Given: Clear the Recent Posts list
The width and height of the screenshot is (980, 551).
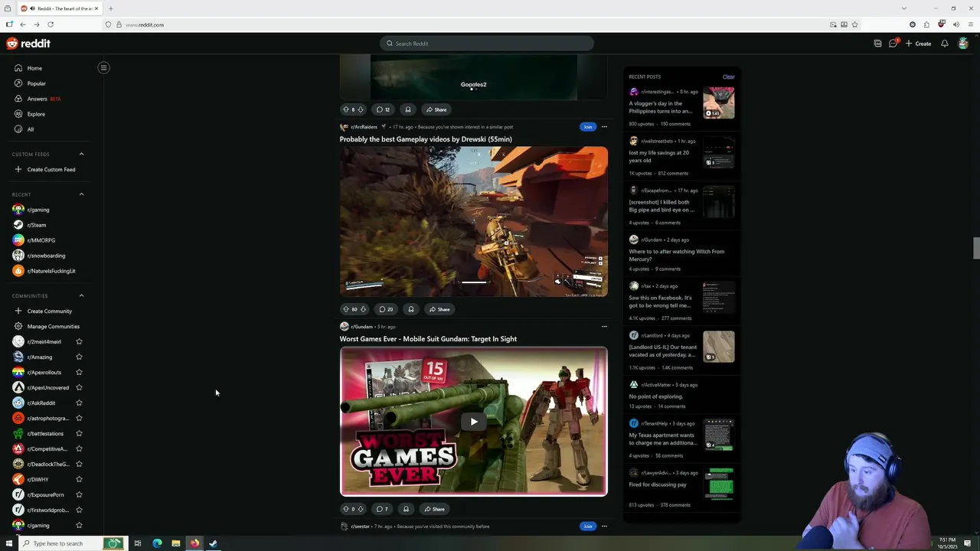Looking at the screenshot, I should coord(728,77).
